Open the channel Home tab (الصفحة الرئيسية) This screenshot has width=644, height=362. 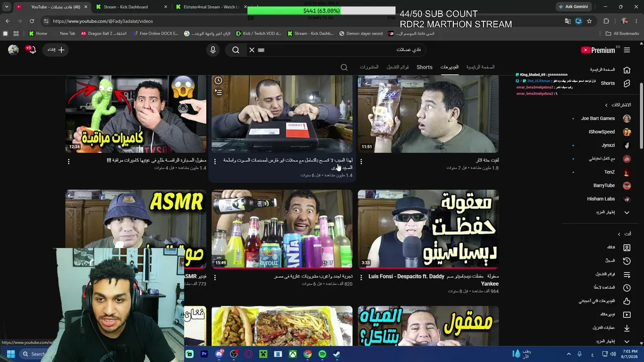480,67
